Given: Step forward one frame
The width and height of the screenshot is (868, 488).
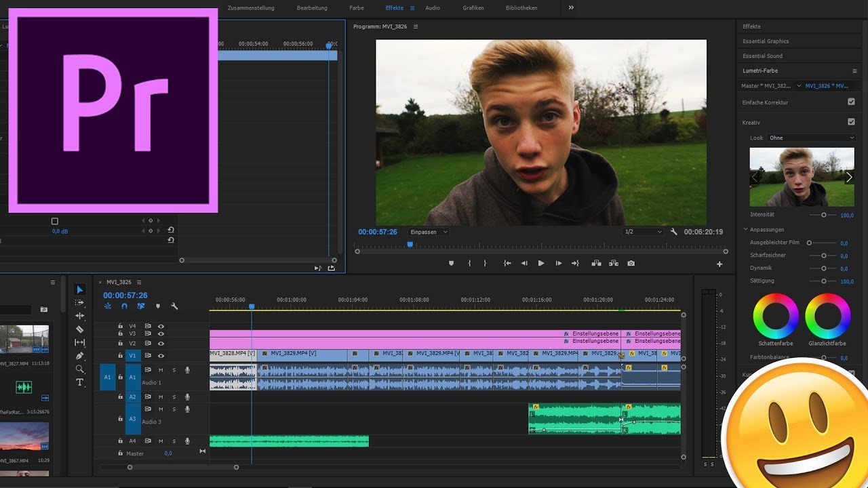Looking at the screenshot, I should coord(559,263).
